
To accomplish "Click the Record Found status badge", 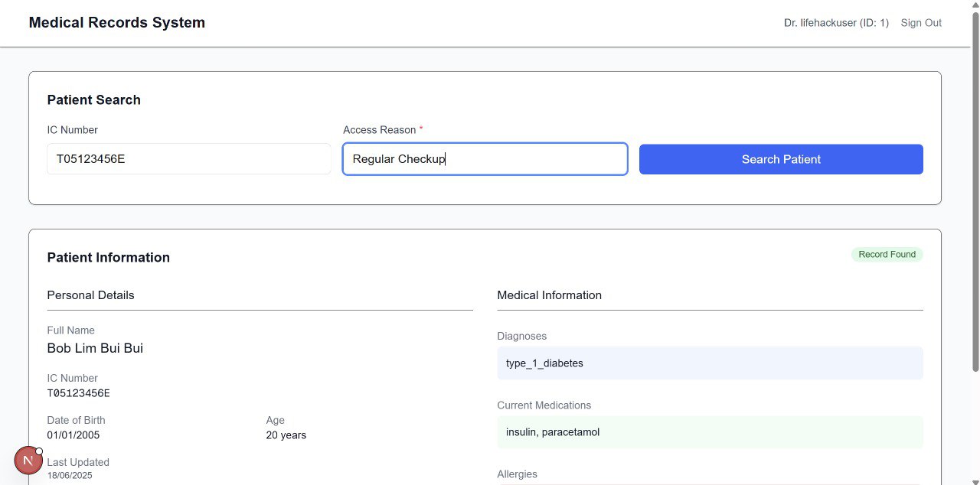I will [x=887, y=255].
